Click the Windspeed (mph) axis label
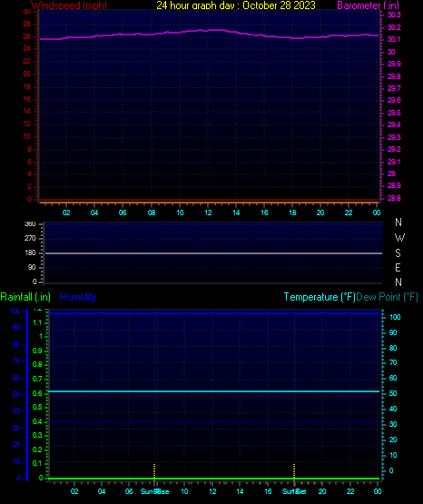 coord(69,5)
